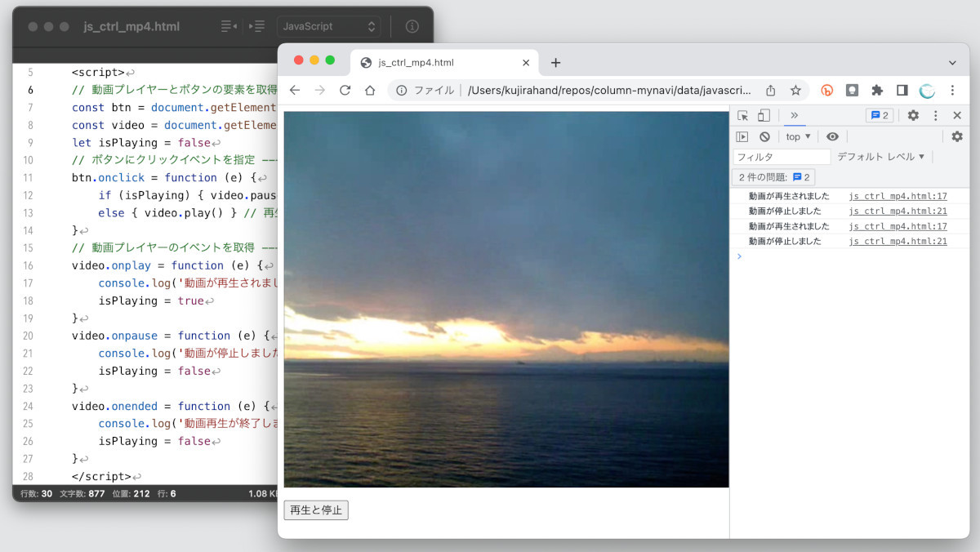This screenshot has width=980, height=552.
Task: Open console settings gear below DevTools toolbar
Action: [x=956, y=137]
